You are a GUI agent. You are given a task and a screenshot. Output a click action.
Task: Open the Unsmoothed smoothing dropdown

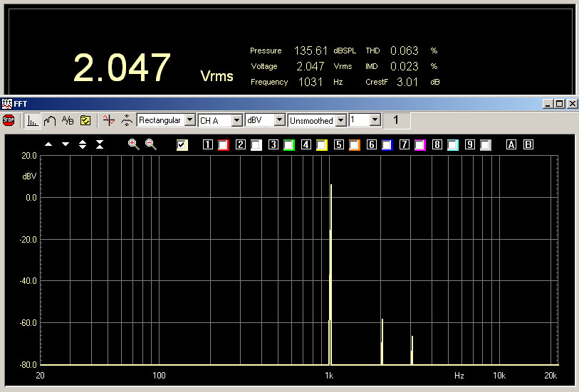click(341, 120)
